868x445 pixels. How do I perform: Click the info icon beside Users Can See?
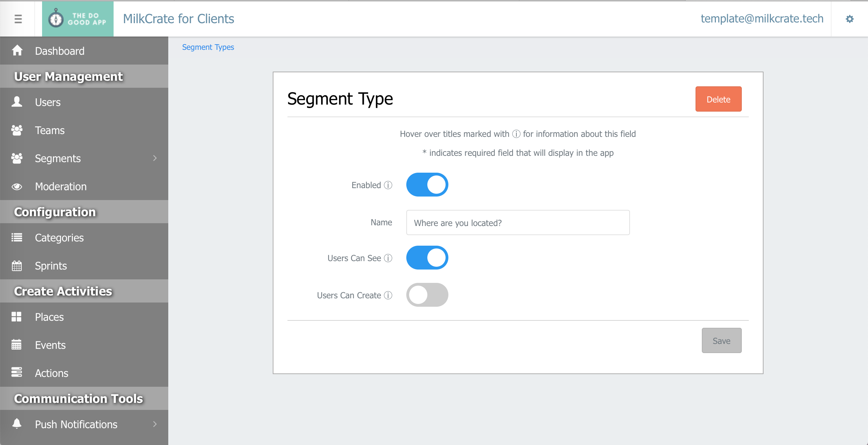point(388,258)
